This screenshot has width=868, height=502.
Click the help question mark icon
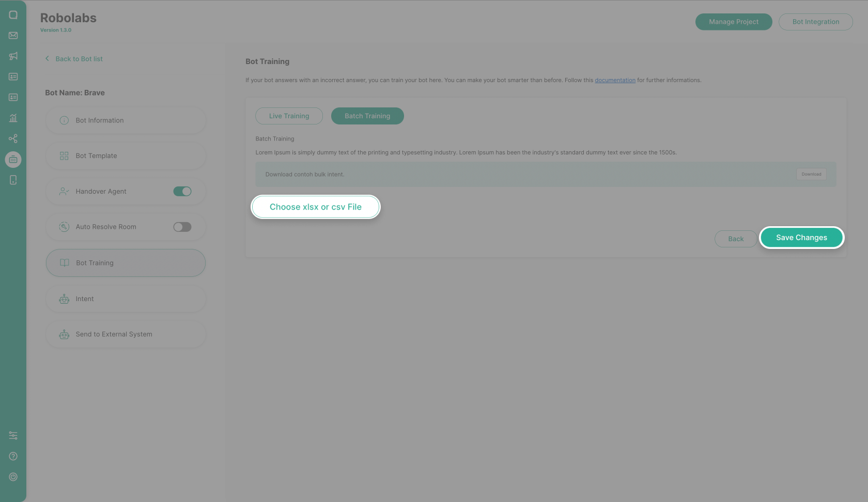click(13, 456)
